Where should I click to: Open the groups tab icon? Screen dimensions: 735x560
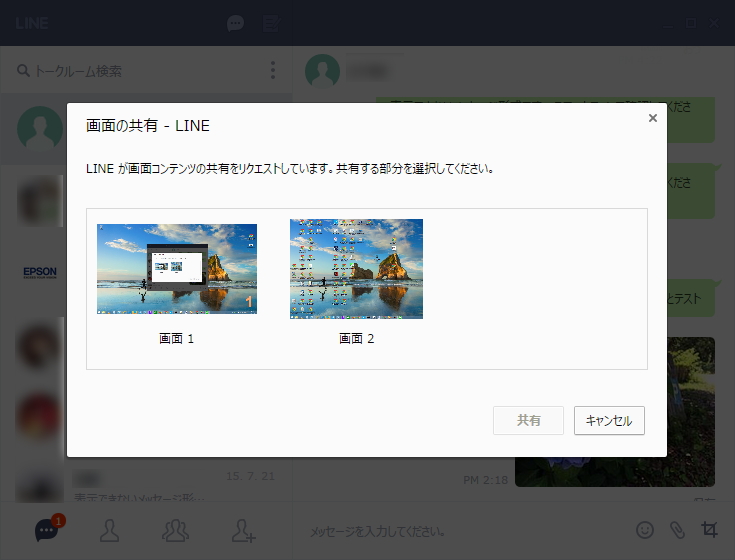coord(175,530)
